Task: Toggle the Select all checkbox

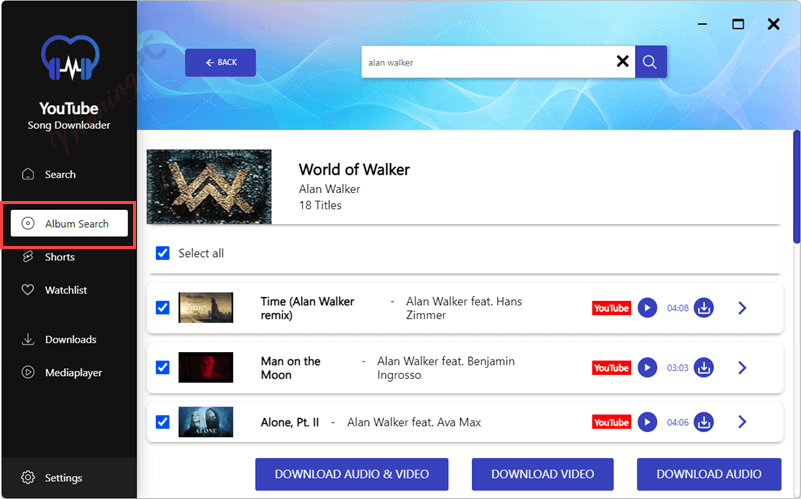Action: (162, 253)
